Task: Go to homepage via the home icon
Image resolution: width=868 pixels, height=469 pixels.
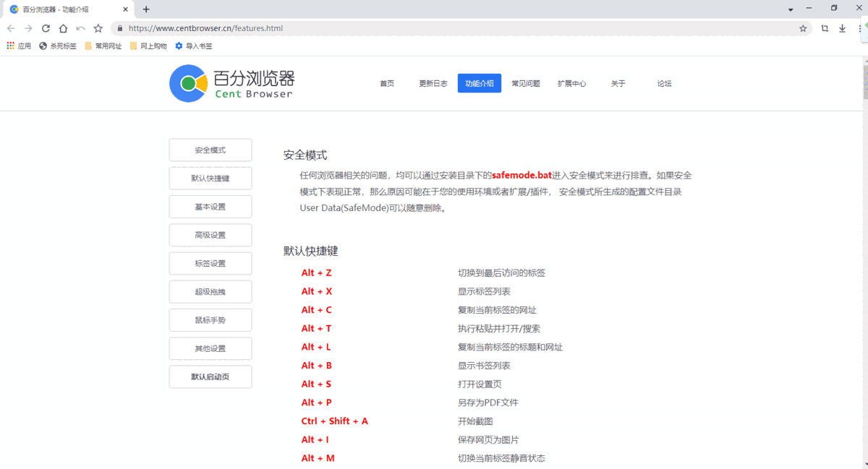Action: 62,28
